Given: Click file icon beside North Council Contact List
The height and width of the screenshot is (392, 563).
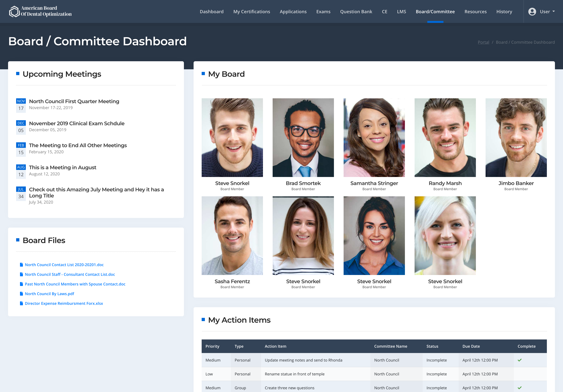Looking at the screenshot, I should pos(21,265).
